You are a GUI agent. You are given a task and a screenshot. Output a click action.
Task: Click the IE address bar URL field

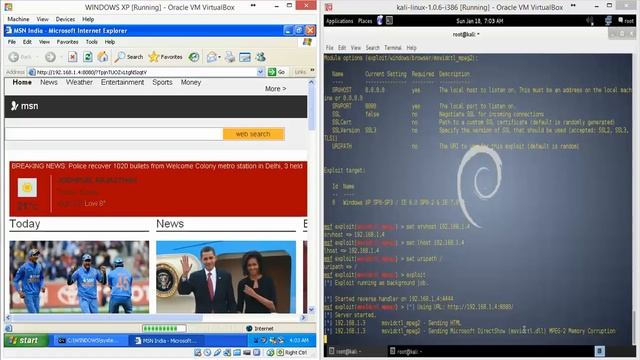(x=146, y=72)
